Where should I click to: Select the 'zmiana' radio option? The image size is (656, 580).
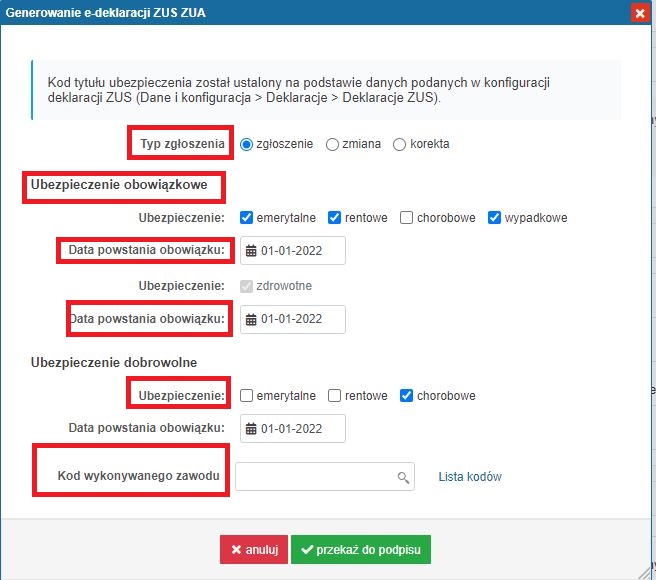332,144
